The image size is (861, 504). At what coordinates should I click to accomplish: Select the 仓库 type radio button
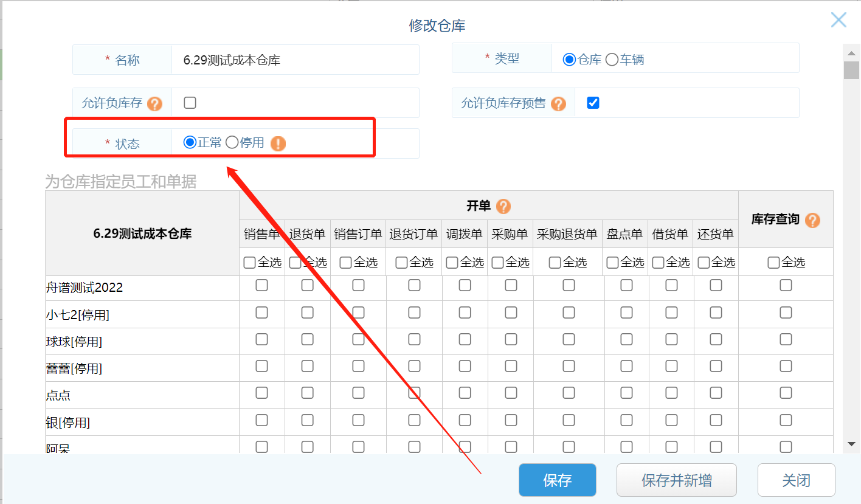tap(569, 60)
